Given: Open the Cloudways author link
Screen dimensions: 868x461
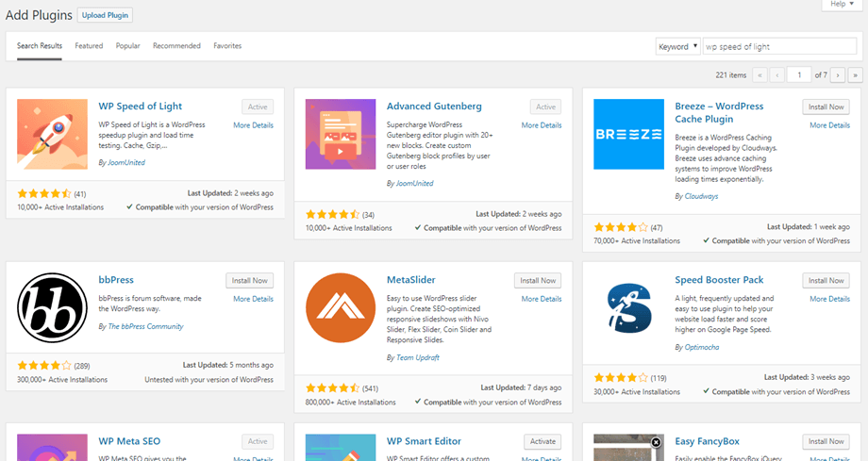Looking at the screenshot, I should click(701, 196).
